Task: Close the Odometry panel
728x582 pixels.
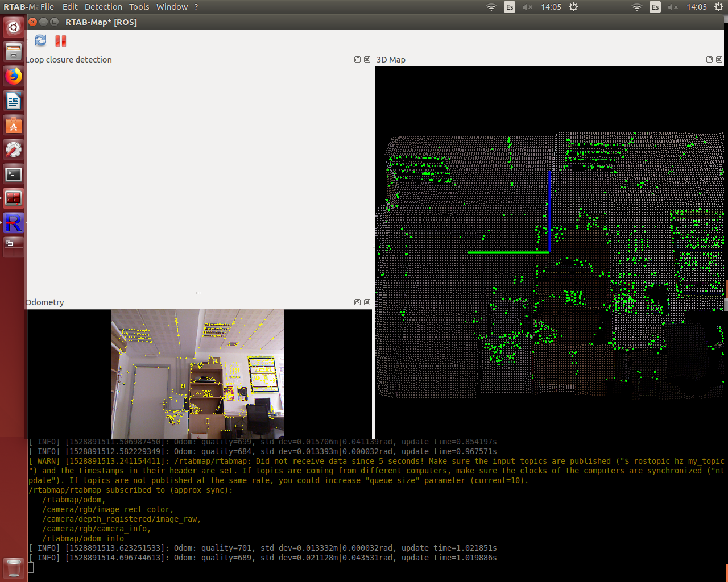Action: [x=367, y=302]
